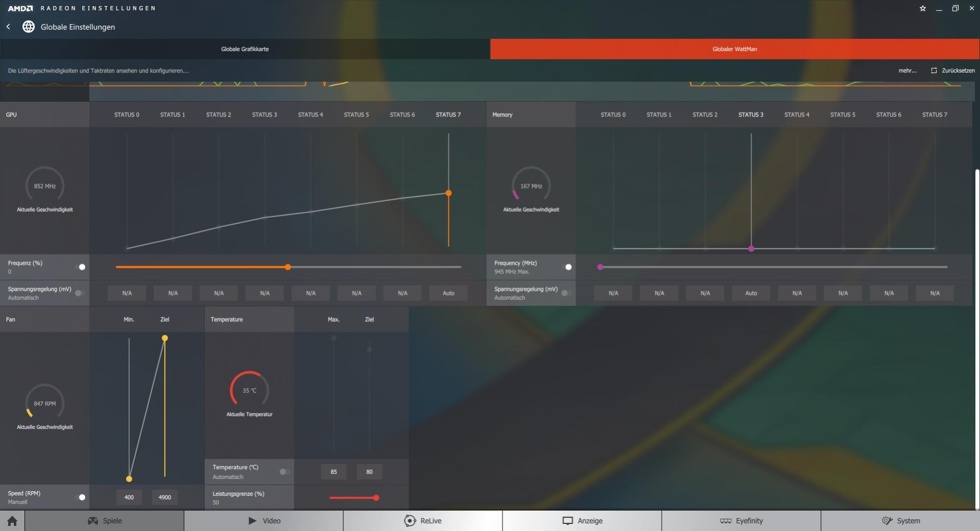Click the red Leistungsgrenze slider handle
980x531 pixels.
coord(376,498)
